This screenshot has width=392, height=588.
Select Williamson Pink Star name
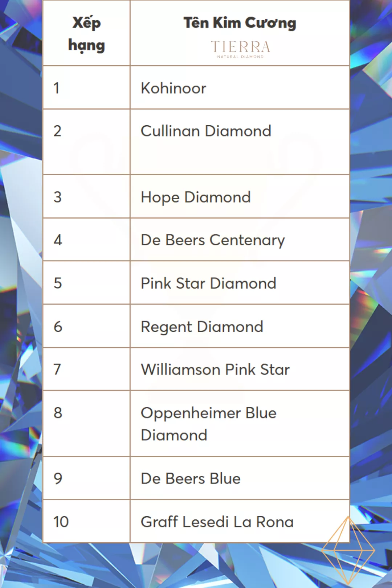(215, 369)
